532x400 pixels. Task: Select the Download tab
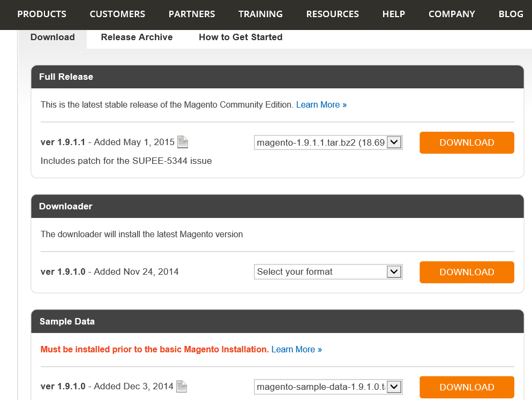click(x=53, y=37)
